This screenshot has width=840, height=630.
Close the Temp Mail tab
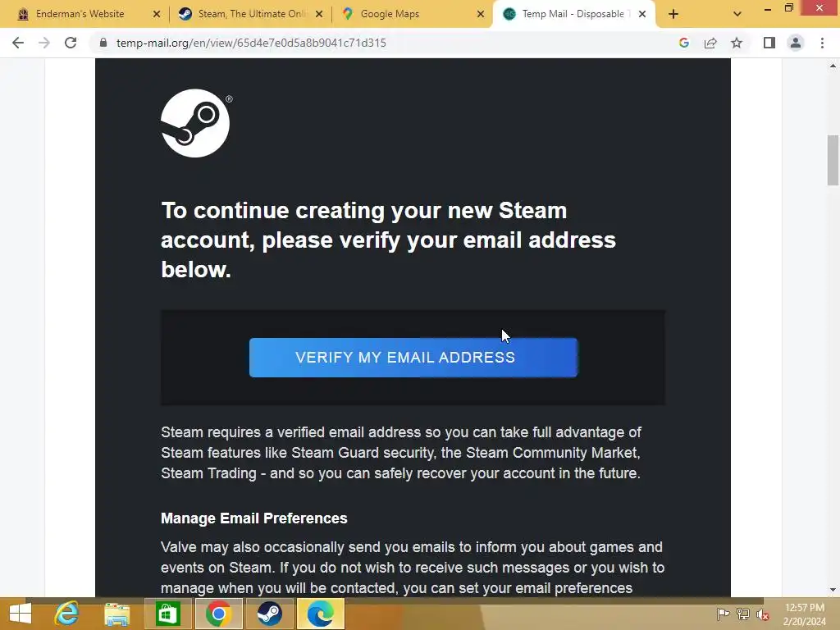pos(642,14)
